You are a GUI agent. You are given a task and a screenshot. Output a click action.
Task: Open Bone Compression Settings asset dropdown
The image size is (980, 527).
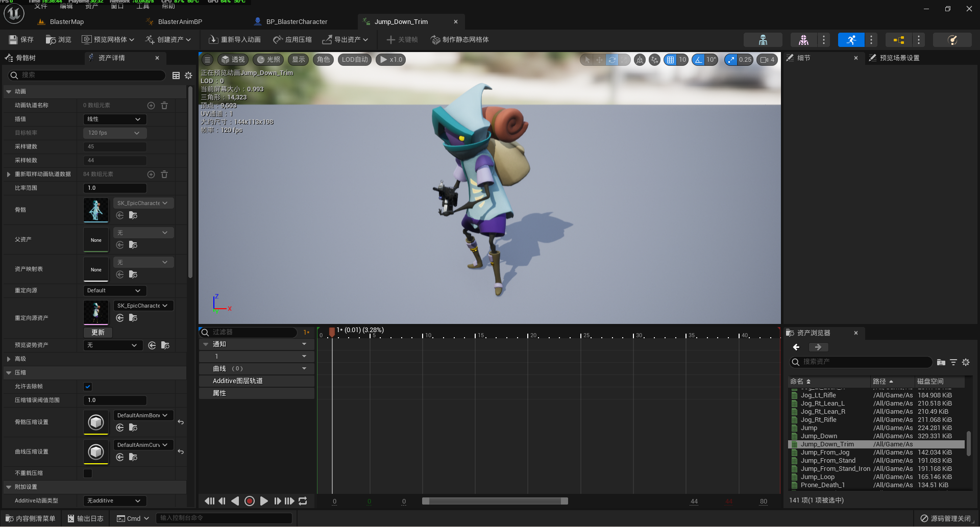[x=143, y=416]
